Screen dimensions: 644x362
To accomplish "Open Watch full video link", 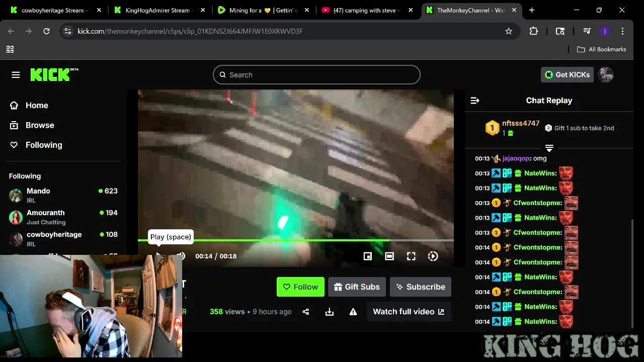I will (409, 312).
